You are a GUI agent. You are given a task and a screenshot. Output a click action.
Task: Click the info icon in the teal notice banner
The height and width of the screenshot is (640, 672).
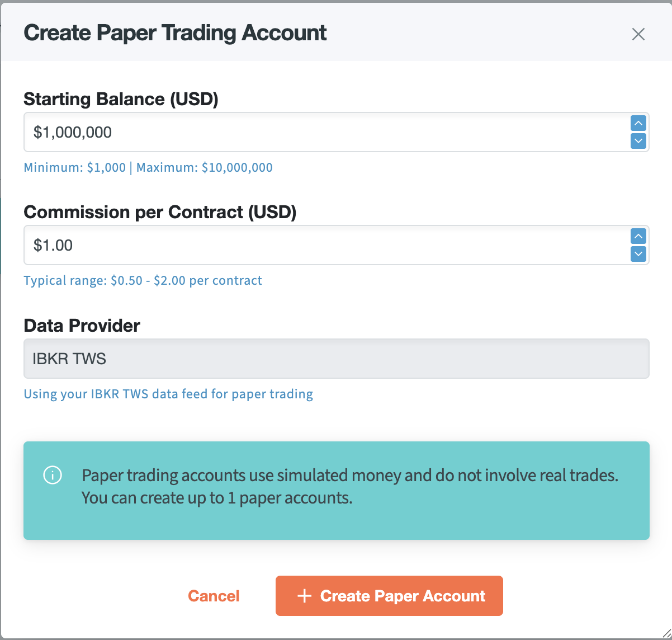click(52, 475)
